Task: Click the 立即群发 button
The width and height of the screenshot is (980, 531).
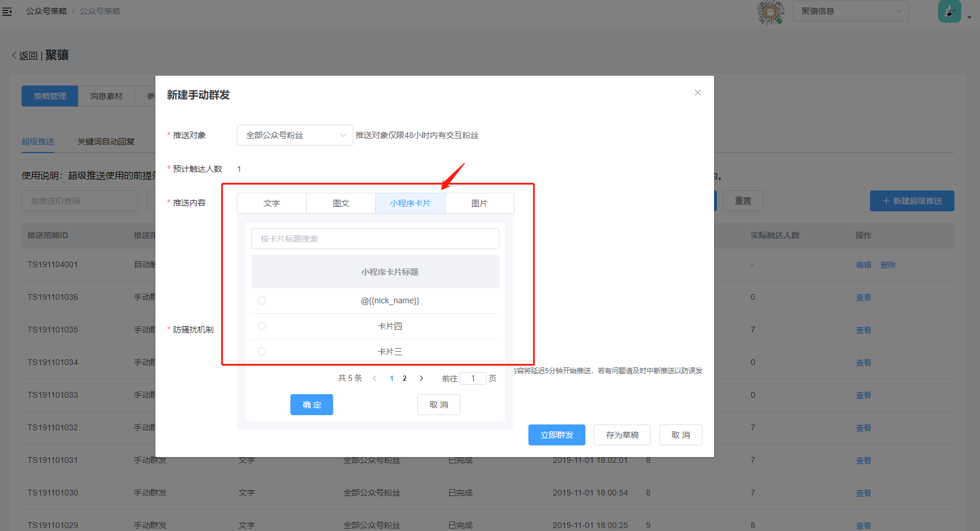Action: (556, 435)
